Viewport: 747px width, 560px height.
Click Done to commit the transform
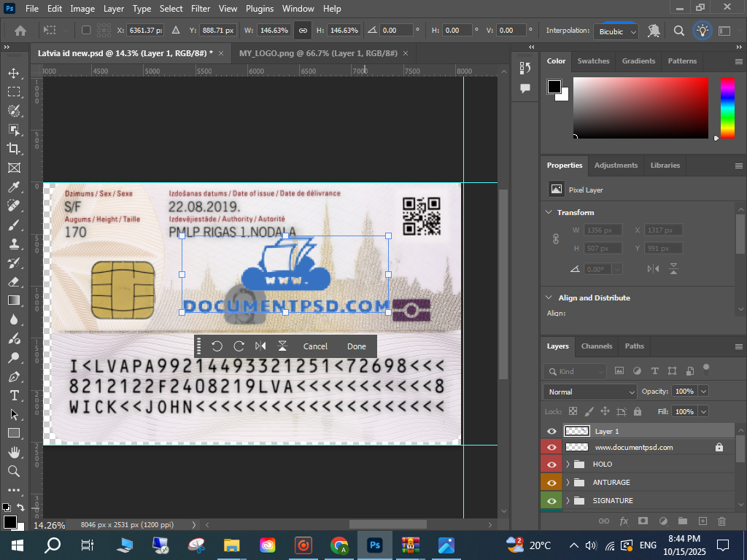point(357,346)
